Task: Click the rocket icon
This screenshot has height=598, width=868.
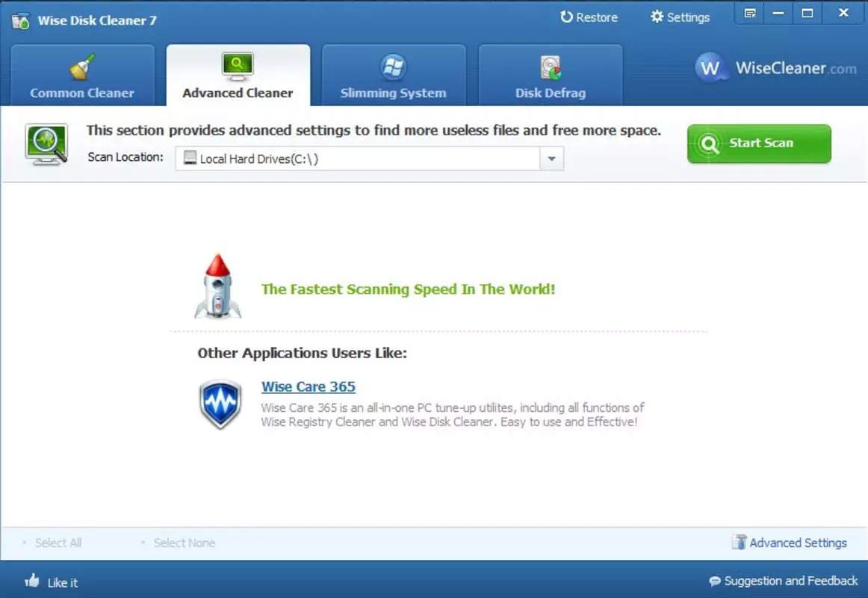Action: point(217,286)
